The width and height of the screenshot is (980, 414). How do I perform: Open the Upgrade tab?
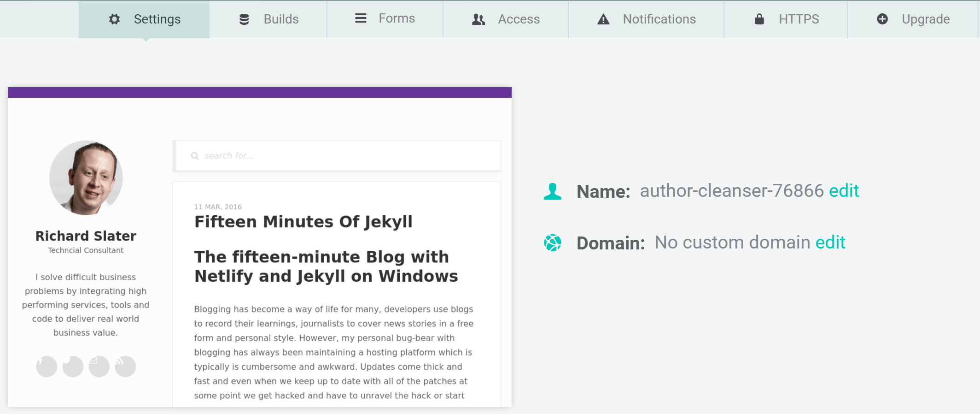pyautogui.click(x=913, y=19)
